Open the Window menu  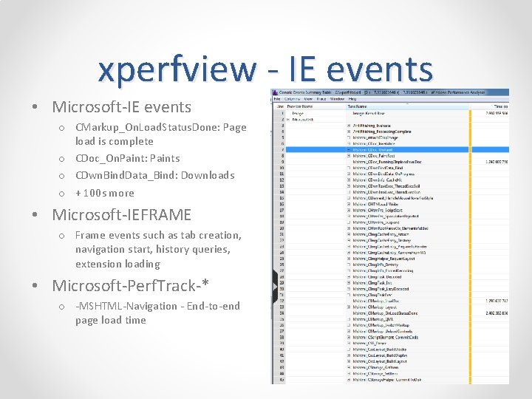(337, 99)
